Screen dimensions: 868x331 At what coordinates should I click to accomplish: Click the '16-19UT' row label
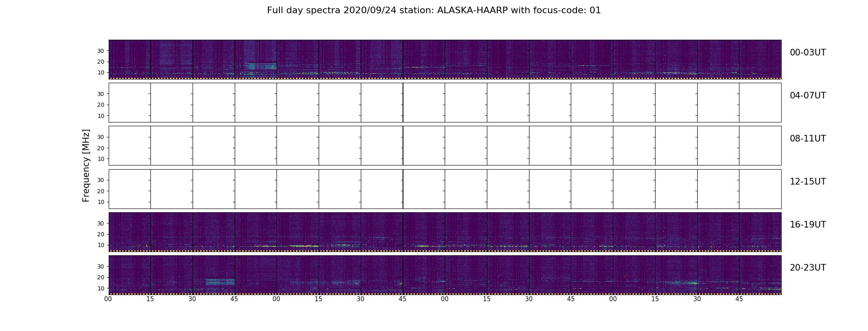point(808,225)
